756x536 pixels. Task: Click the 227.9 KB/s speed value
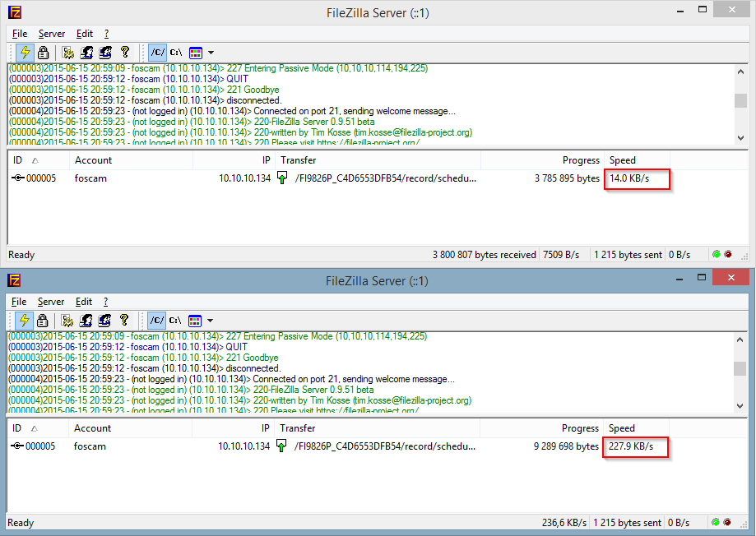[x=631, y=446]
